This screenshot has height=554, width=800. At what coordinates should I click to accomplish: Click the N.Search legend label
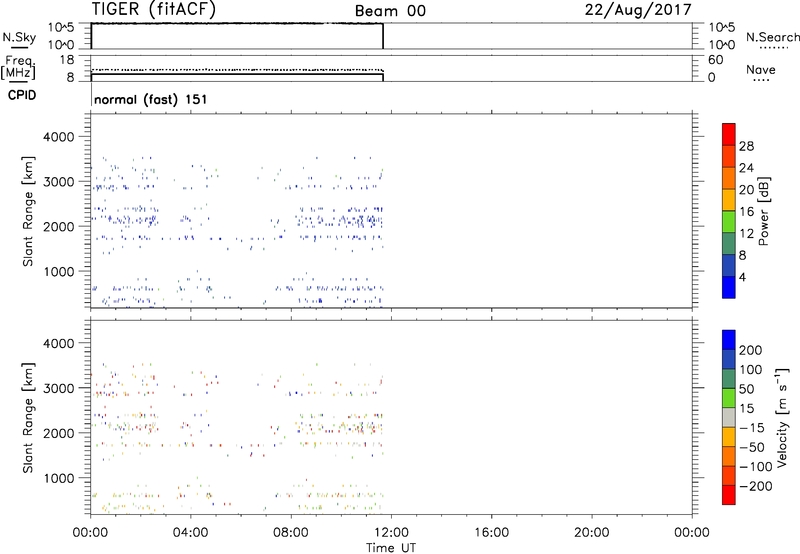point(772,37)
